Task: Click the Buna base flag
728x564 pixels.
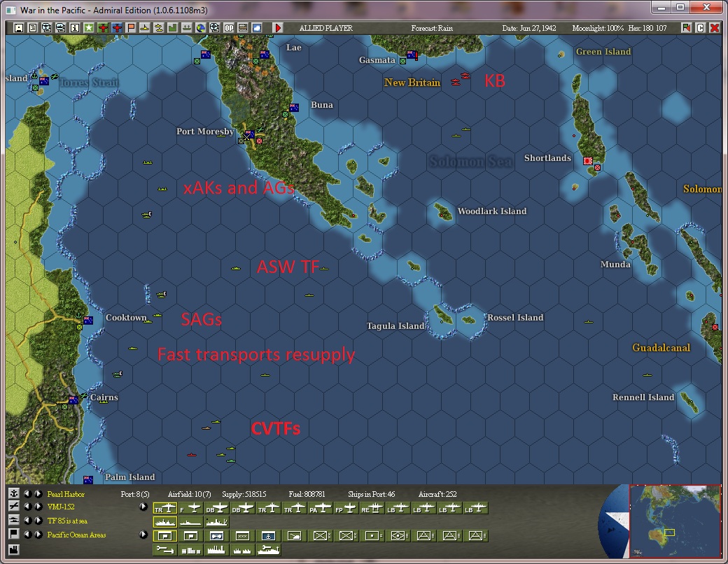Action: tap(294, 108)
